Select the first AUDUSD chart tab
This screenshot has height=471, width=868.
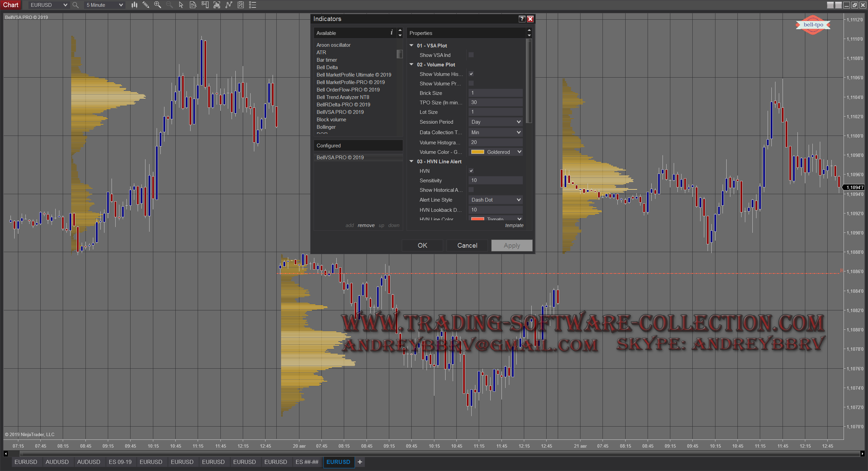57,462
